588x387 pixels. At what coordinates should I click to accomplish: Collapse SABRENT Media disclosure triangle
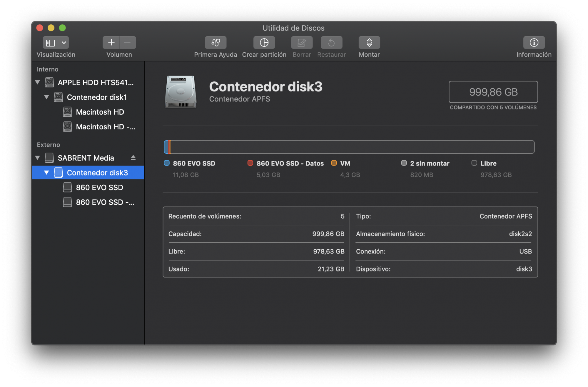[x=38, y=158]
